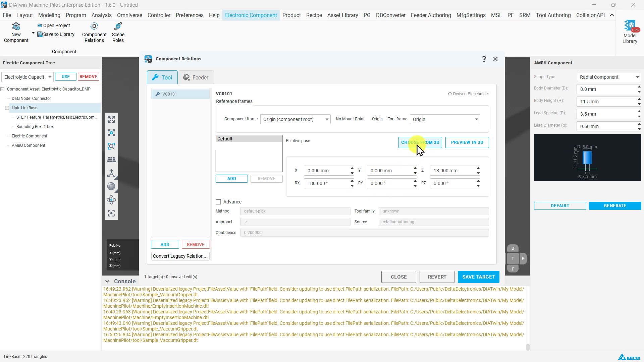Click the coordinate axes viewport icon
The image size is (644, 362).
111,173
